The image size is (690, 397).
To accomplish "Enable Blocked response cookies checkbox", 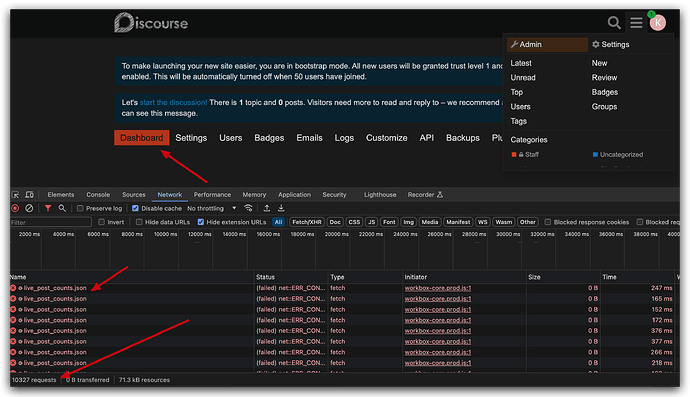I will [x=548, y=222].
